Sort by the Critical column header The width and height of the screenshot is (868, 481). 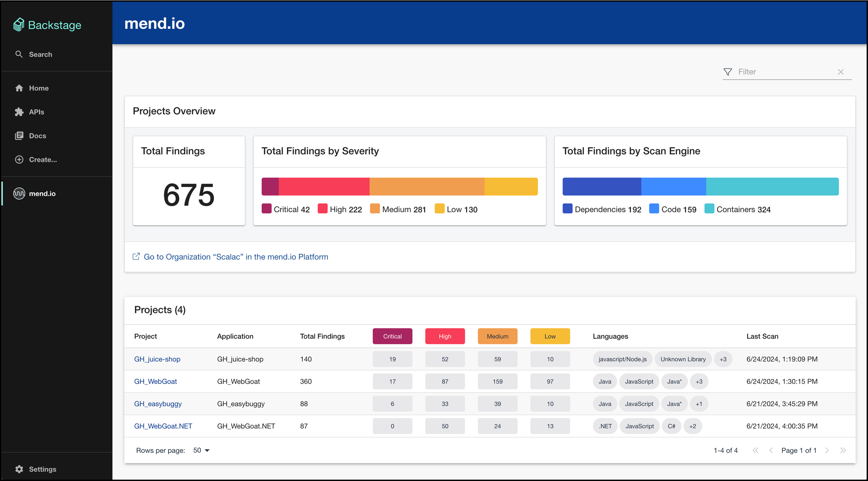[392, 336]
